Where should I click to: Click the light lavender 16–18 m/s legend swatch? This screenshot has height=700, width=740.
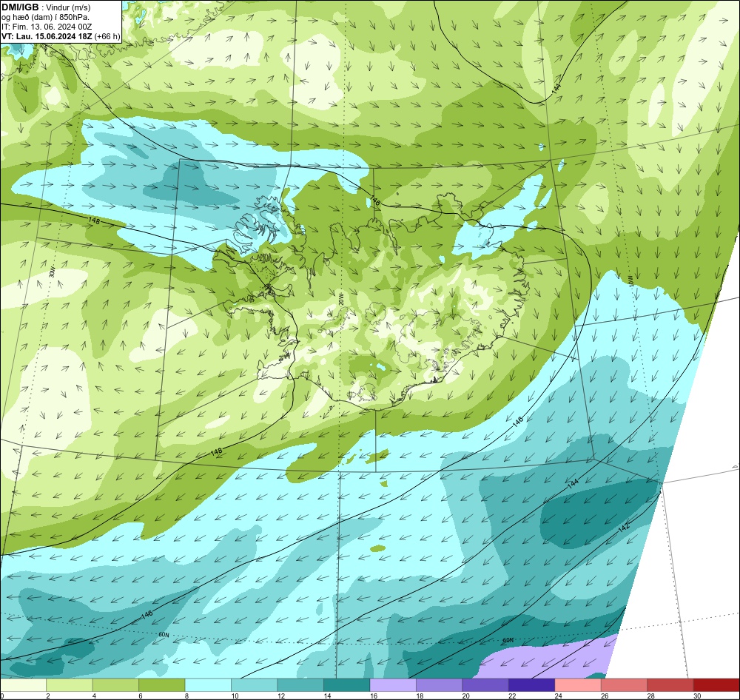coord(393,685)
